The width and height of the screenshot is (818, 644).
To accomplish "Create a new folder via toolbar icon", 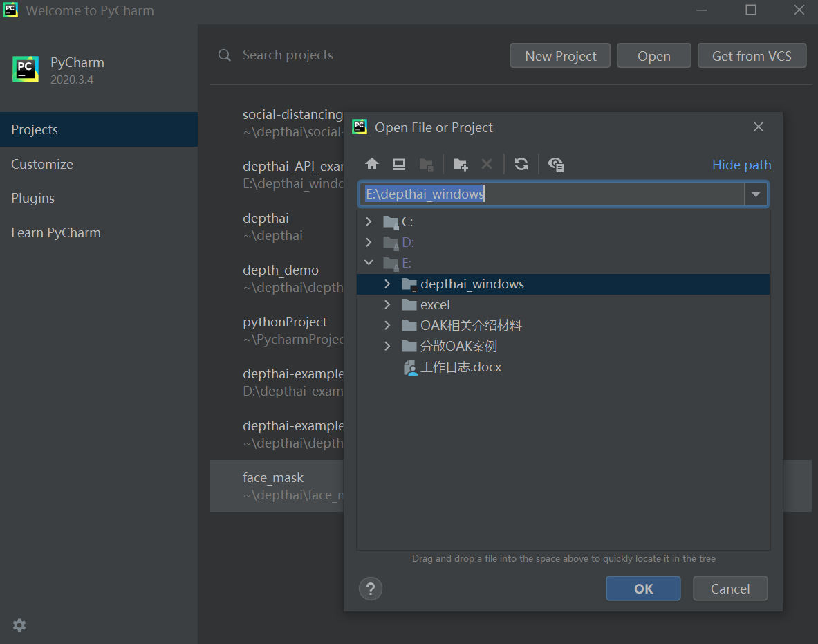I will (x=460, y=165).
